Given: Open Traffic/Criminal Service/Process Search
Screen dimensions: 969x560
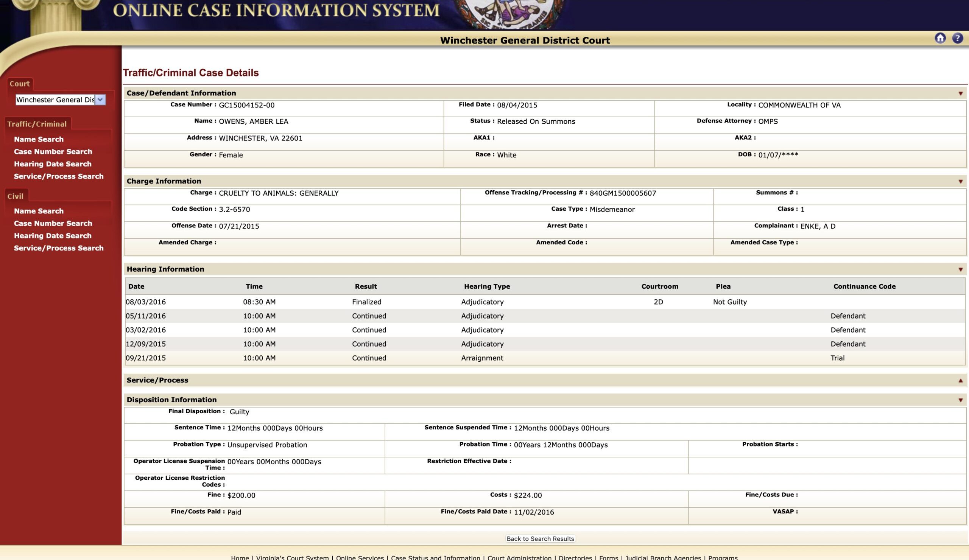Looking at the screenshot, I should click(58, 176).
